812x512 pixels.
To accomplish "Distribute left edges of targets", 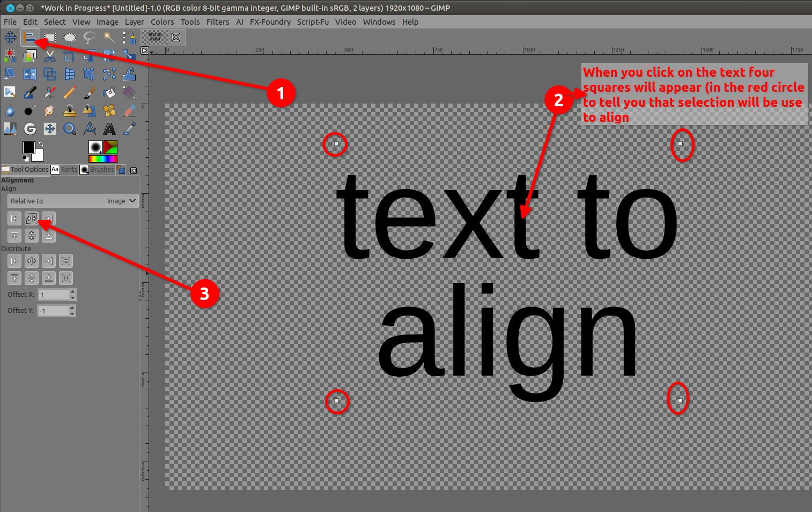I will click(14, 261).
